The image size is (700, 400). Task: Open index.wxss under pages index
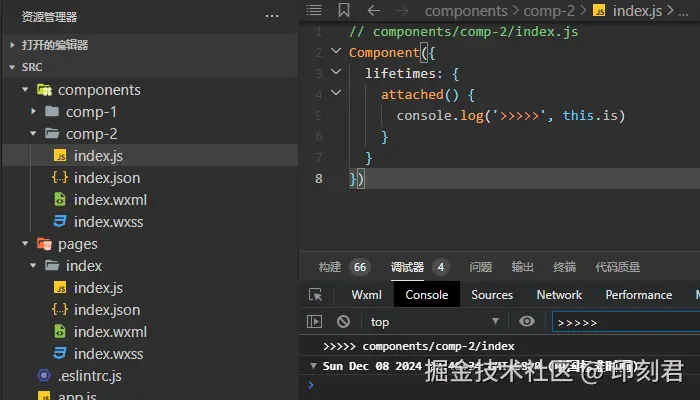tap(108, 354)
